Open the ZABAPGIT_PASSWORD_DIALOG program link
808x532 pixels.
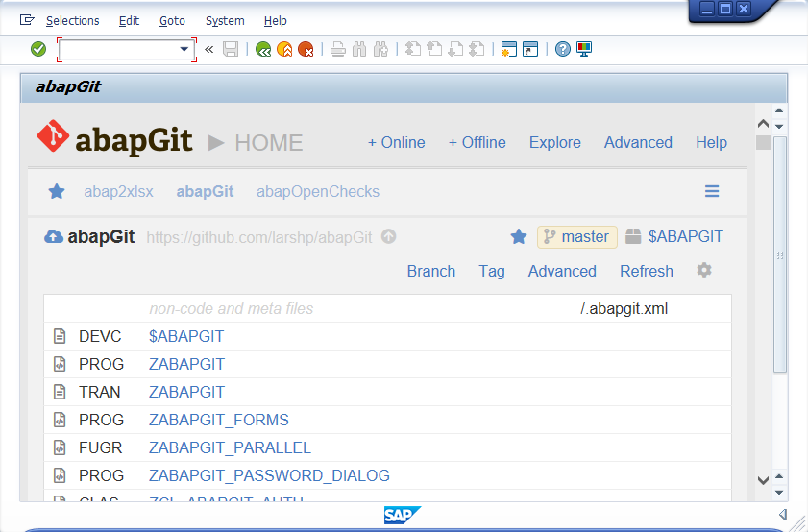[269, 476]
